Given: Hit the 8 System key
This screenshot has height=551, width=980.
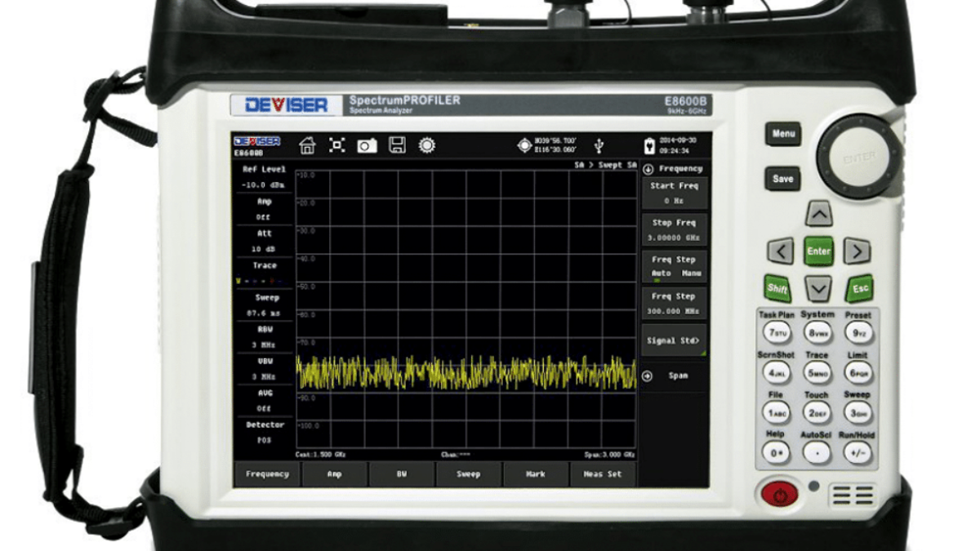Looking at the screenshot, I should coord(817,333).
